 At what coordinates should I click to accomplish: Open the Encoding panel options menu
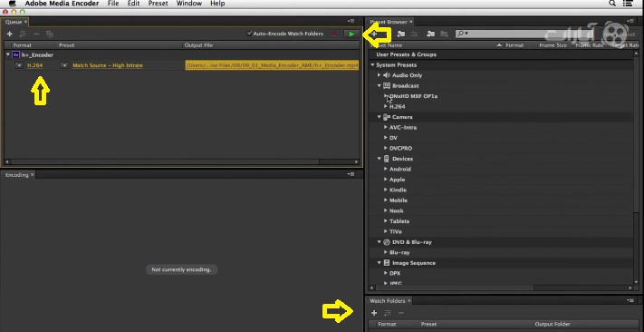click(351, 174)
